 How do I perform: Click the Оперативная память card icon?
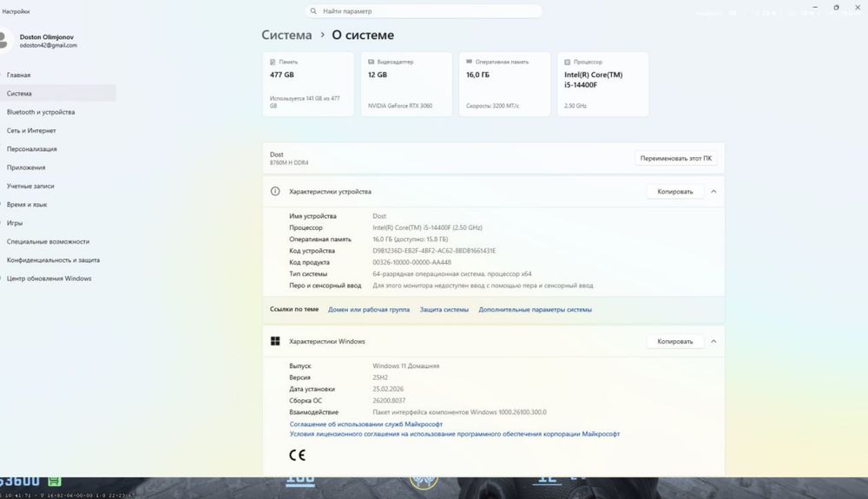pos(469,62)
